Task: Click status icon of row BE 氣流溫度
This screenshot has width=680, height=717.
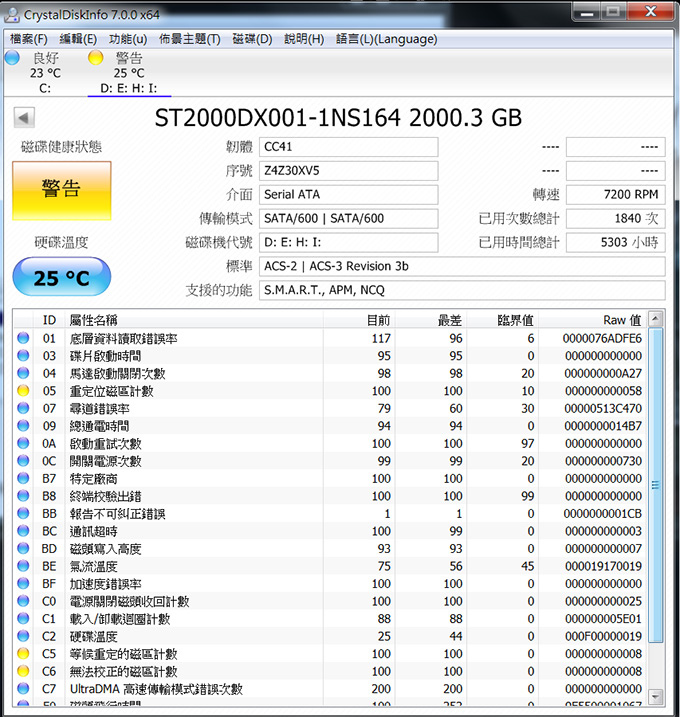Action: [x=23, y=566]
